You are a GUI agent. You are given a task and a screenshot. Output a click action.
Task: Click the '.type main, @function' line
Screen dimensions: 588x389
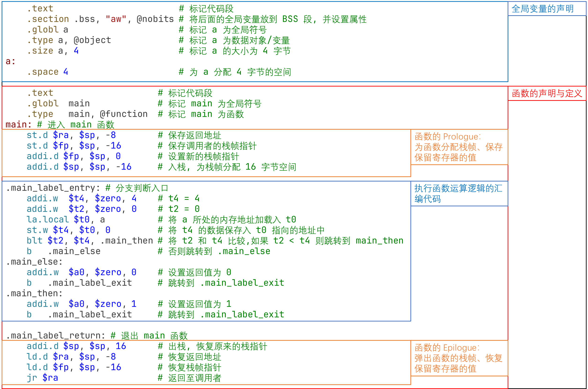[87, 114]
